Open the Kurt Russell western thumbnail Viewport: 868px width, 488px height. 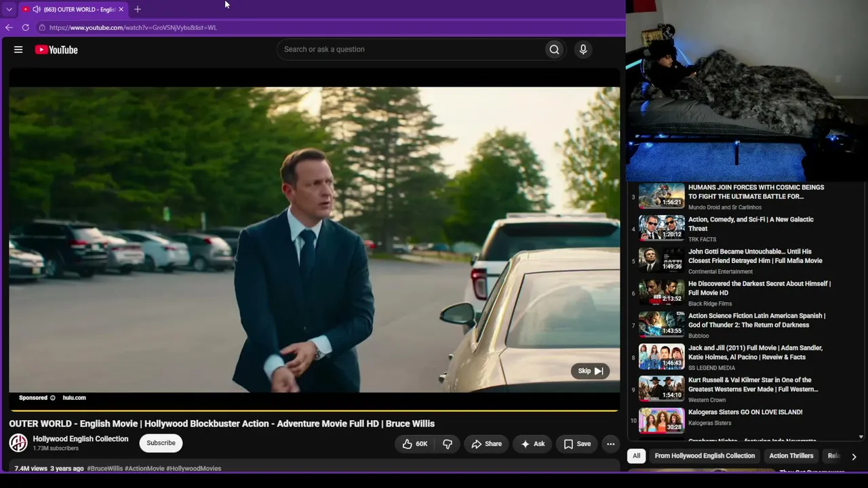pos(662,388)
